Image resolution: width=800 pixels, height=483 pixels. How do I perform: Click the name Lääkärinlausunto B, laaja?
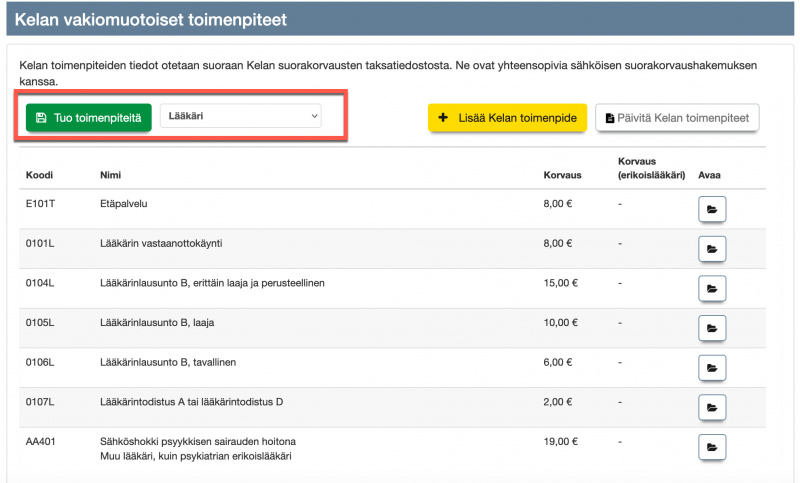click(157, 322)
